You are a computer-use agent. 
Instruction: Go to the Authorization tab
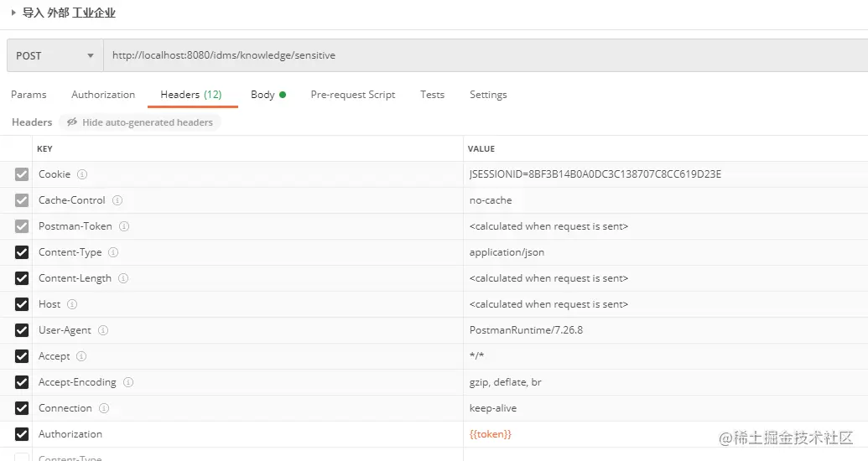click(x=103, y=95)
